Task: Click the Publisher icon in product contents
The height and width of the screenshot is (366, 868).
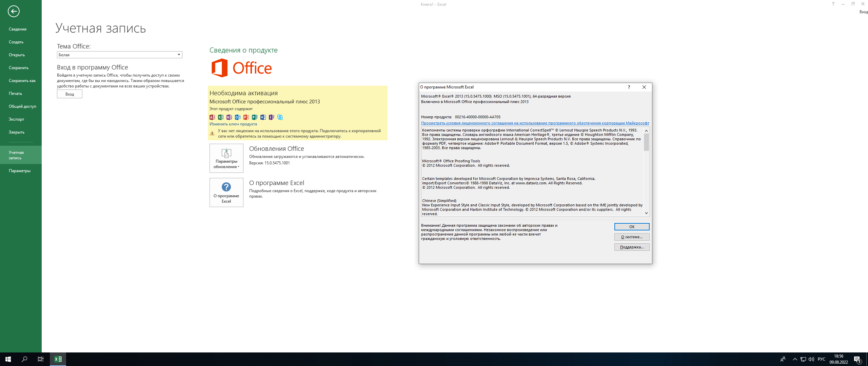Action: (255, 117)
